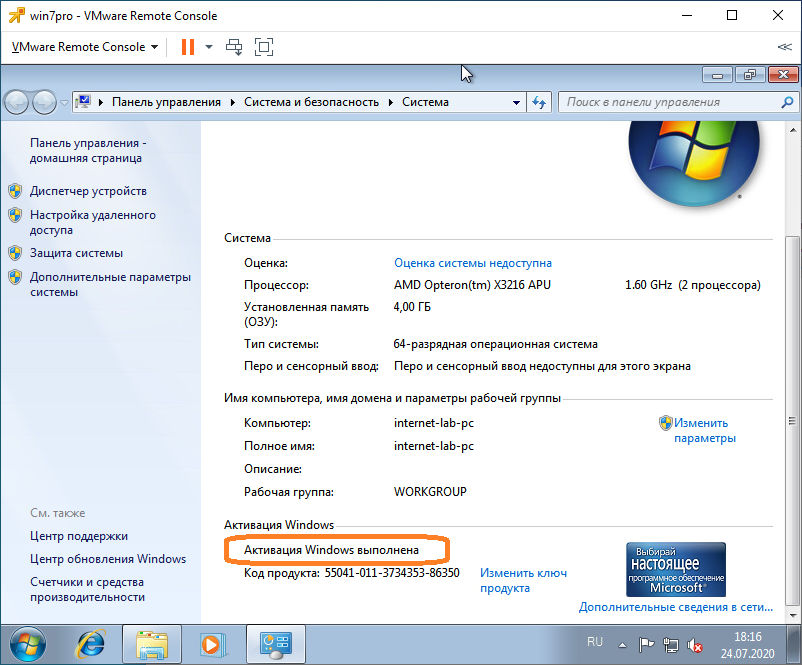
Task: Click the scrollbar up arrow
Action: pos(792,129)
